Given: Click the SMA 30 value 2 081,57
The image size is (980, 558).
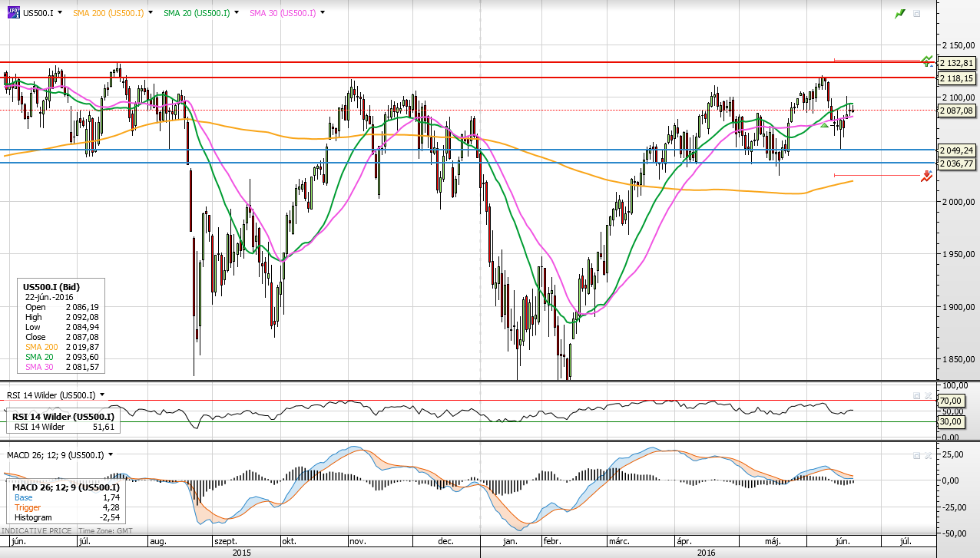Looking at the screenshot, I should pos(83,367).
